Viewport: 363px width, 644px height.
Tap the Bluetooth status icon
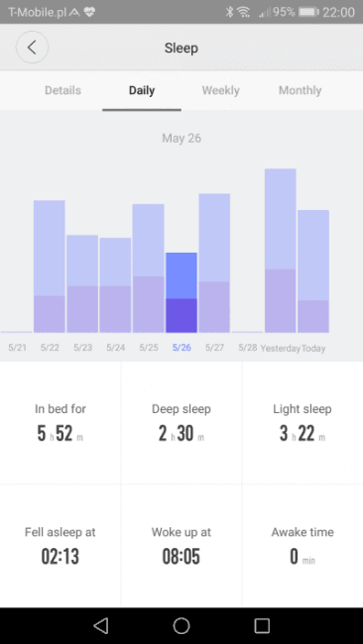[229, 12]
